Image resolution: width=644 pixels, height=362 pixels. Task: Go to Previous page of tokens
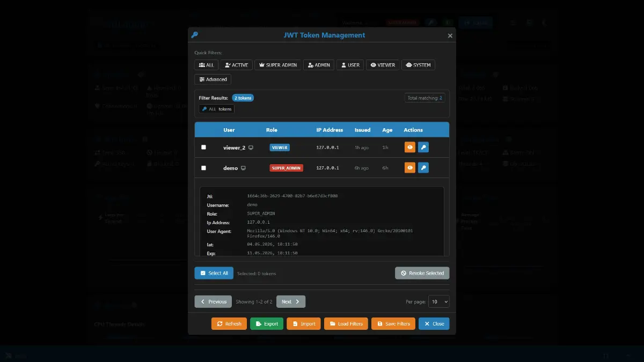[x=213, y=302]
